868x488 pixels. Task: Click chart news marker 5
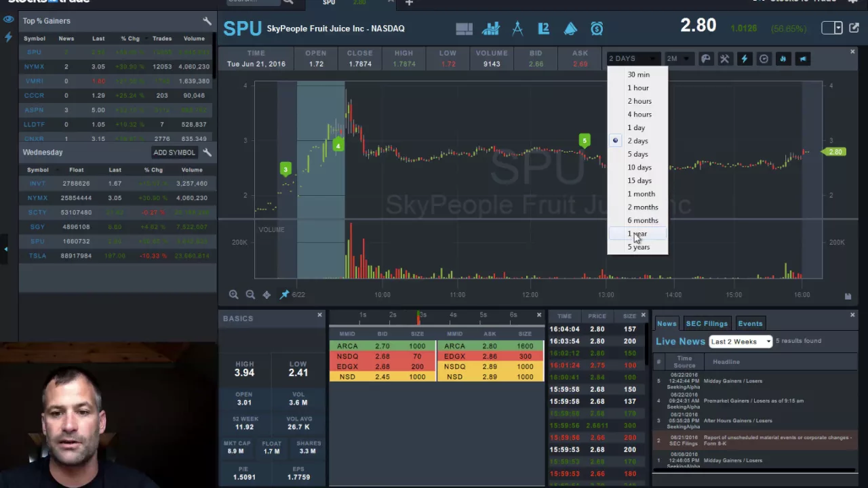click(585, 141)
